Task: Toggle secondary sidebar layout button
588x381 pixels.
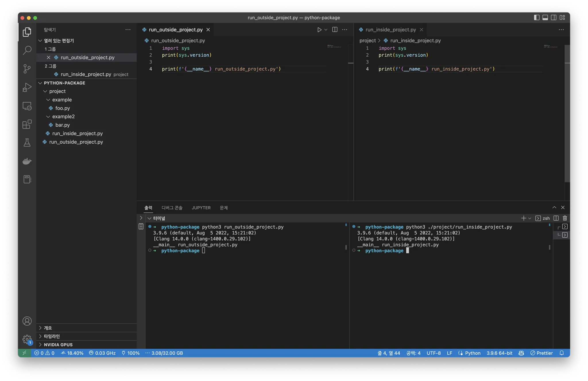Action: pos(554,18)
